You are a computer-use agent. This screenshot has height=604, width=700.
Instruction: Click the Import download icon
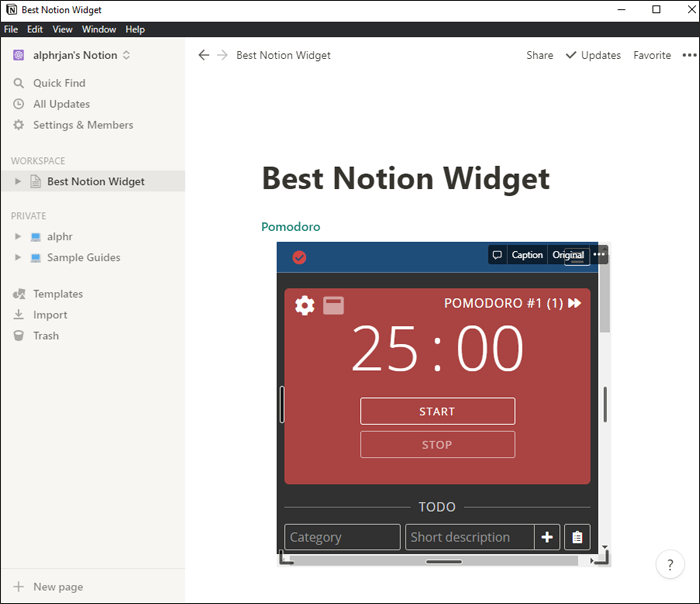click(x=18, y=315)
